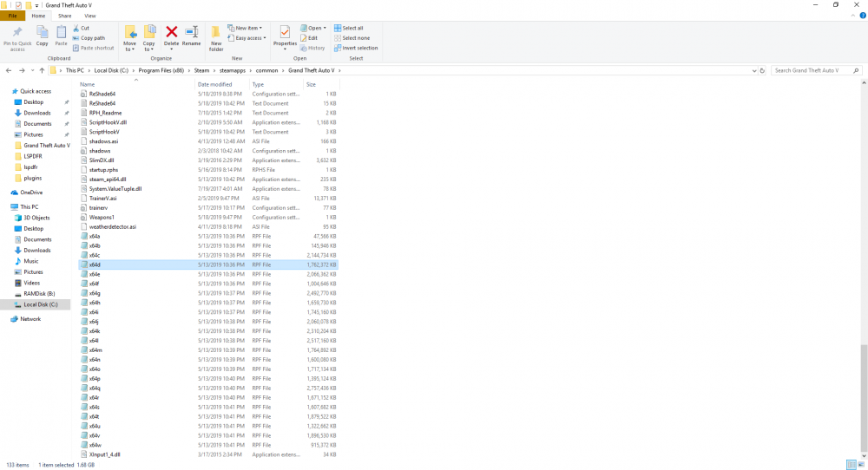
Task: Open Properties from the ribbon
Action: tap(285, 36)
